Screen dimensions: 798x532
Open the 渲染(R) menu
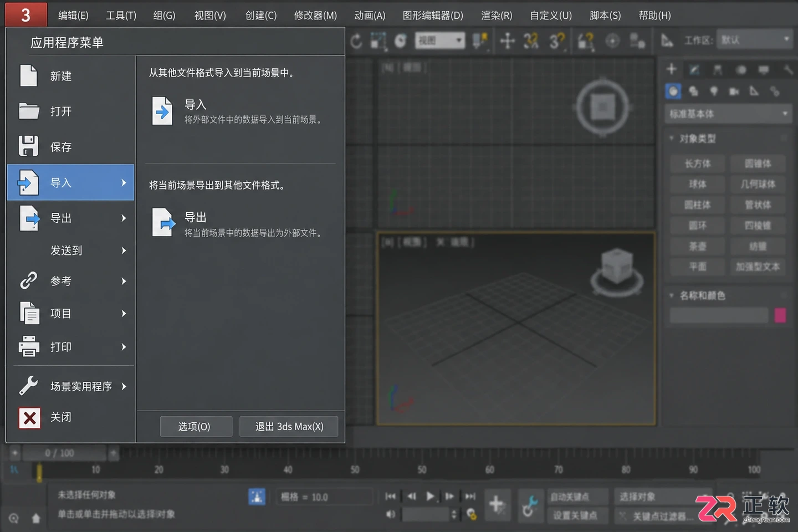click(497, 16)
